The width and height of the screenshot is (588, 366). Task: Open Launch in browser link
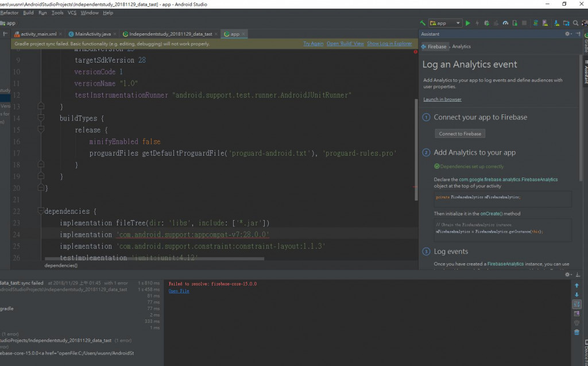[x=442, y=99]
